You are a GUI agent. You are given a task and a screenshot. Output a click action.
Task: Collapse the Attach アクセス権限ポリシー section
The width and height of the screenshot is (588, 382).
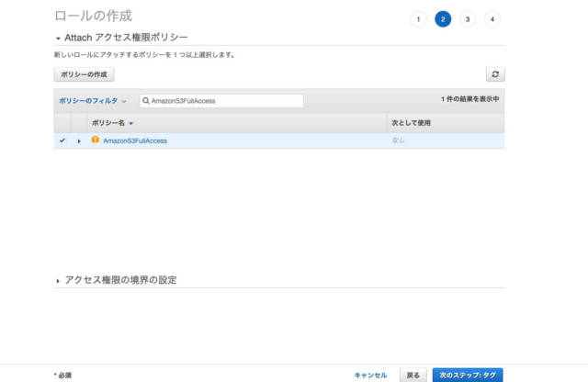58,39
